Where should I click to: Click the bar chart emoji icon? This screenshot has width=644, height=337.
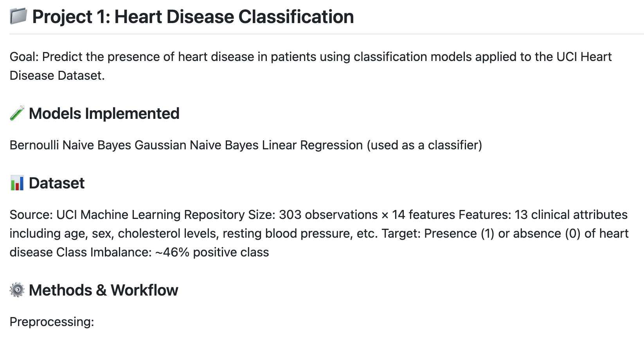click(17, 183)
